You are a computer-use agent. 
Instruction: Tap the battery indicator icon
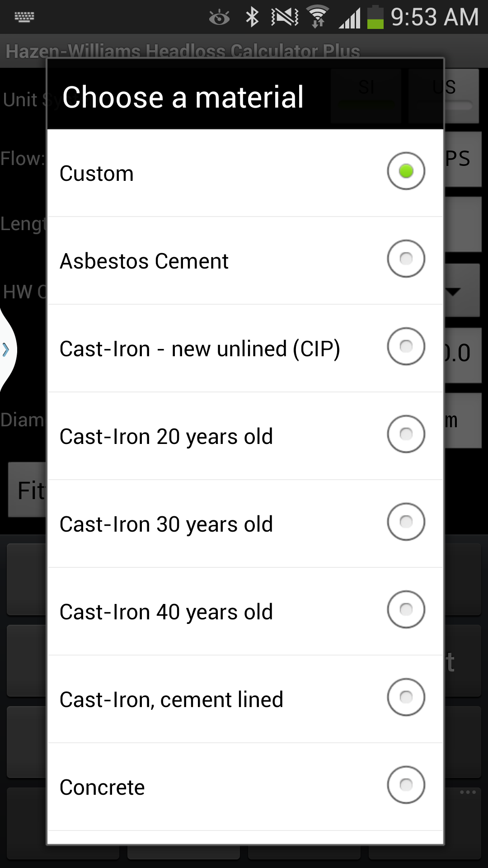click(x=375, y=17)
